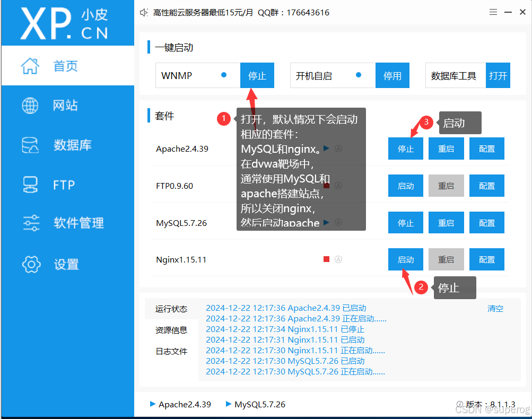The width and height of the screenshot is (532, 419).
Task: Click Nginx1.15.11 red stopped indicator
Action: tap(326, 259)
